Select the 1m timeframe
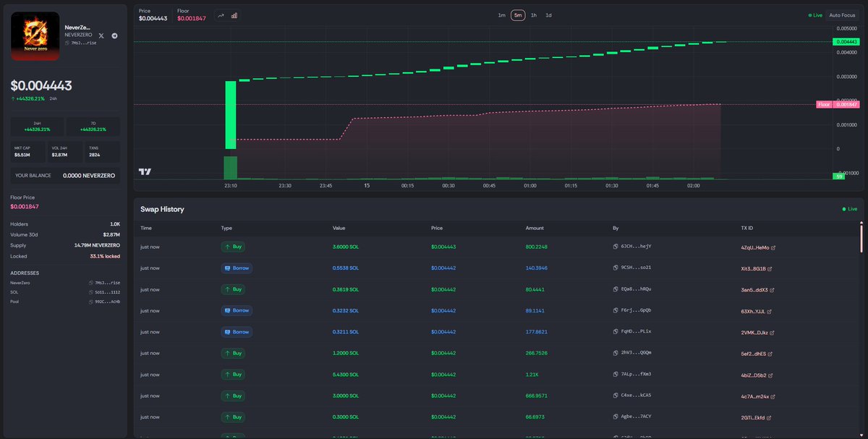868x439 pixels. (502, 15)
